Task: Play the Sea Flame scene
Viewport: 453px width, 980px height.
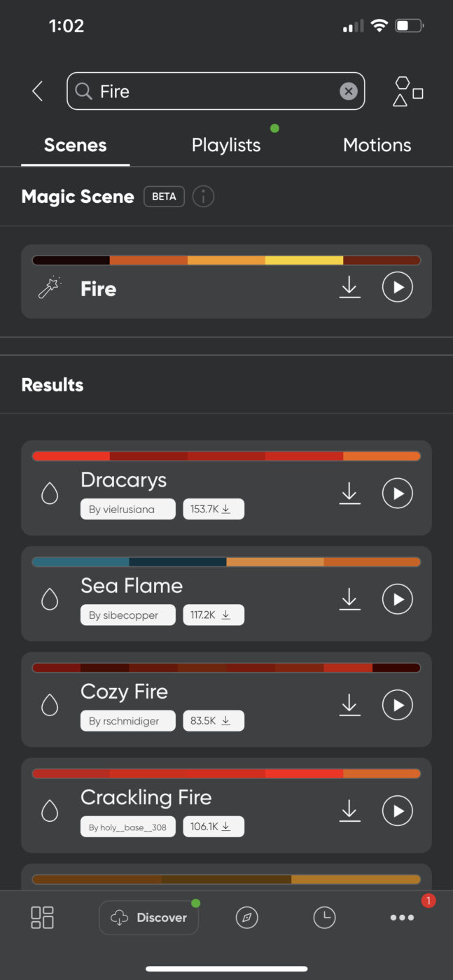Action: coord(398,599)
